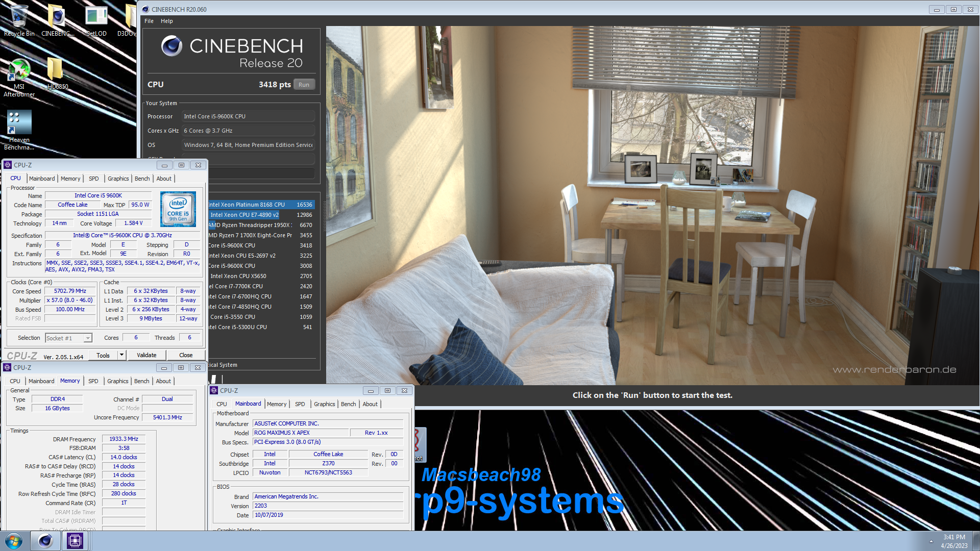Select Core i5-9600K row scoring 3418
The height and width of the screenshot is (551, 980).
(261, 245)
